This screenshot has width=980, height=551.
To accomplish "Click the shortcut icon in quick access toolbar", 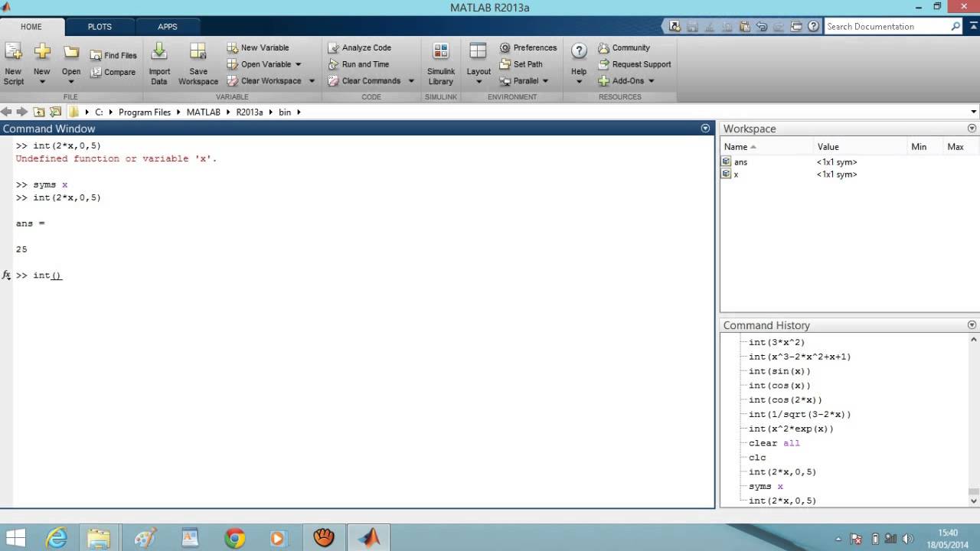I will tap(675, 26).
